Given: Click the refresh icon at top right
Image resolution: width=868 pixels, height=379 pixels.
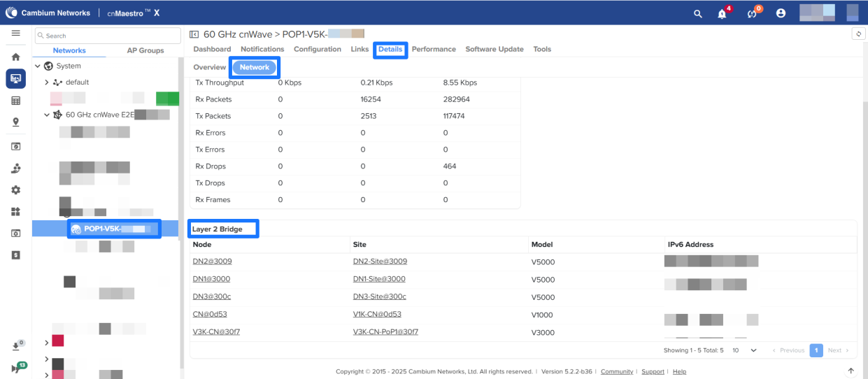Looking at the screenshot, I should (858, 34).
